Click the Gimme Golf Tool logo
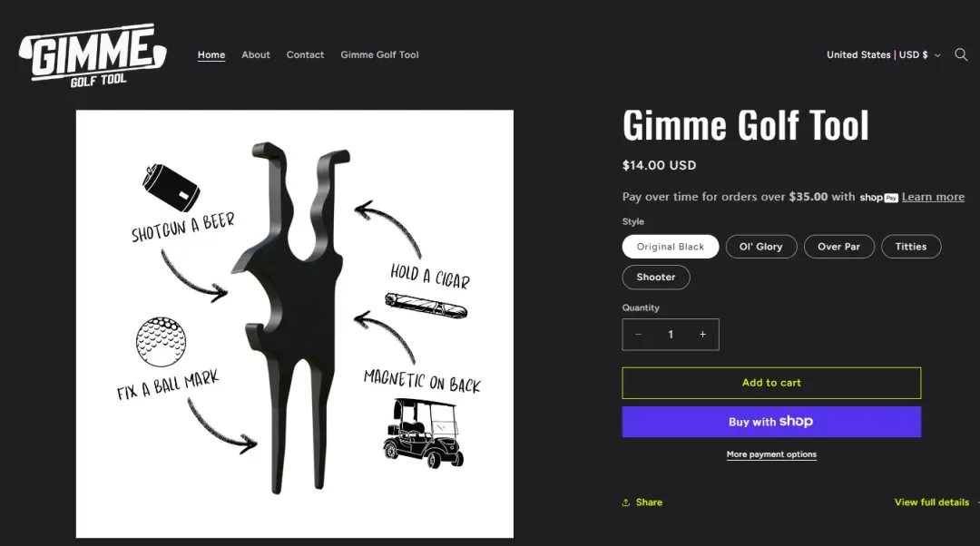 pyautogui.click(x=93, y=55)
